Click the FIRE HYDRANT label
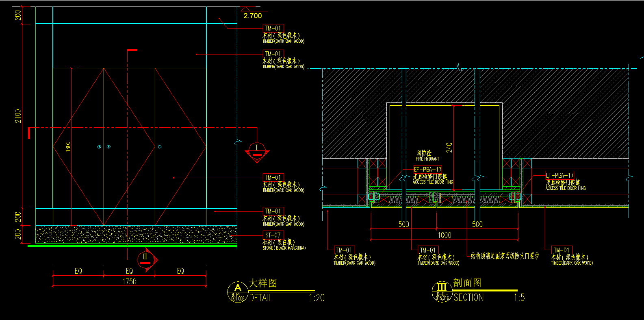 427,159
